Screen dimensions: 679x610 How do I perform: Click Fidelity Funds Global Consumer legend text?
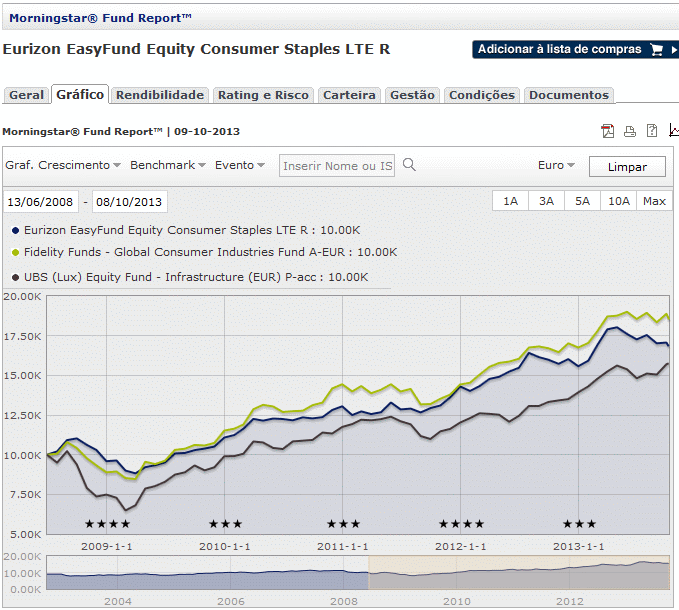pos(210,252)
